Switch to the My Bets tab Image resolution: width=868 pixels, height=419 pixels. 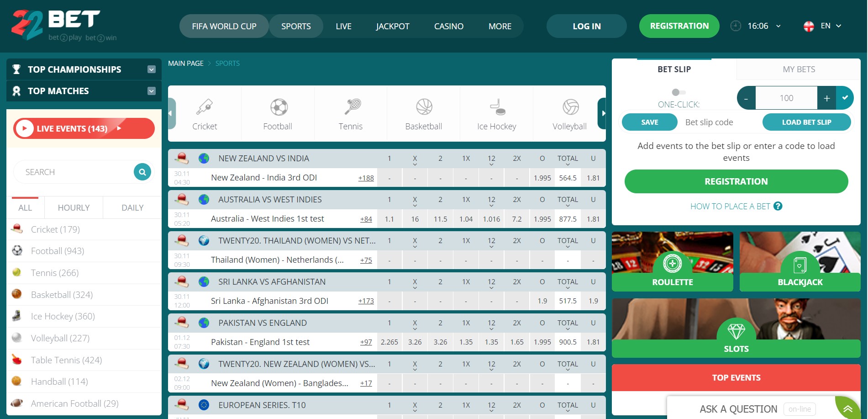[799, 69]
